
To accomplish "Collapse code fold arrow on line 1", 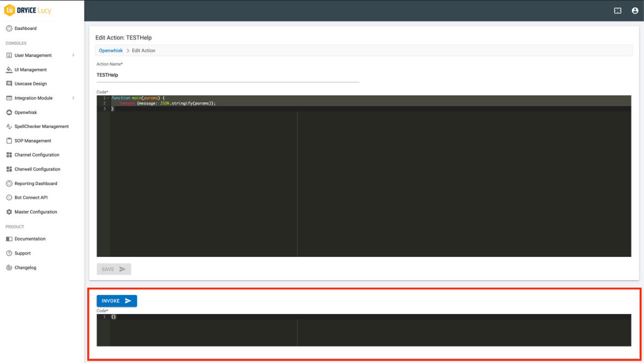I will click(108, 98).
